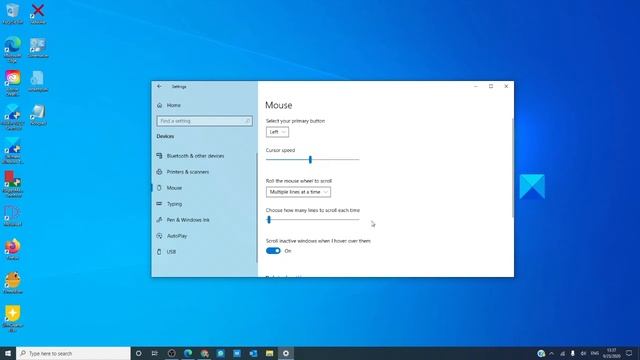Click the Settings sidebar scrollbar
The height and width of the screenshot is (360, 640).
point(256,207)
